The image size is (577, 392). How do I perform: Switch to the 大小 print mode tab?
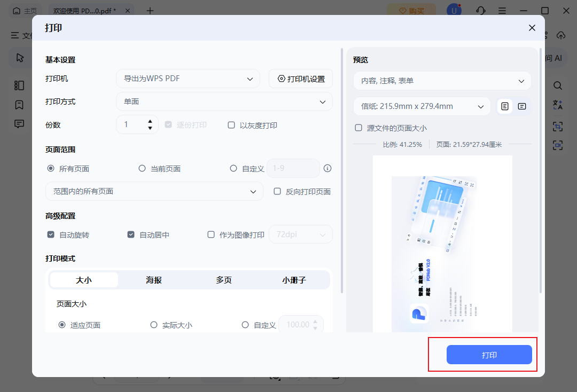tap(84, 280)
